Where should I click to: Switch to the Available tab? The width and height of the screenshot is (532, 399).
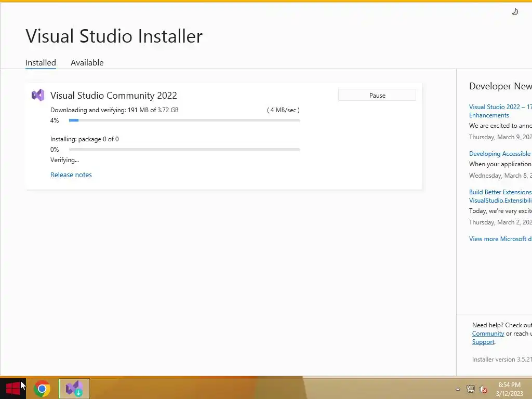click(87, 62)
